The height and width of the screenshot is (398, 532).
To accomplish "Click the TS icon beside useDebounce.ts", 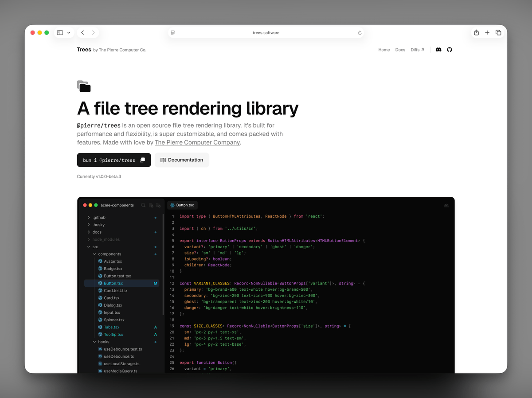I will (x=100, y=356).
